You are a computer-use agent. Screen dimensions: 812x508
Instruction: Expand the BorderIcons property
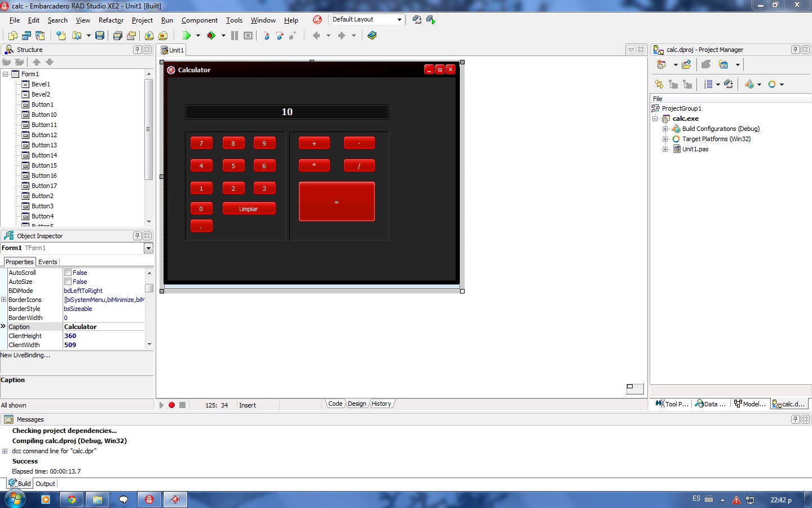pos(4,300)
